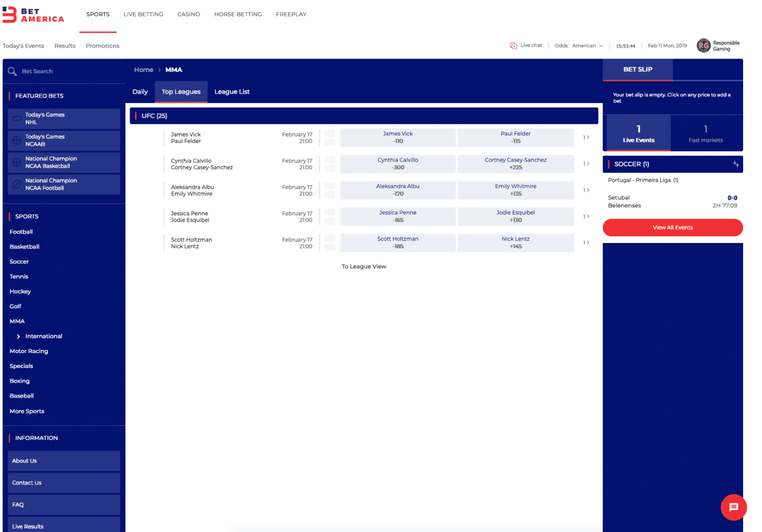Select the checkbox for Holtzman vs Lentz
Image resolution: width=762 pixels, height=532 pixels.
coord(329,242)
